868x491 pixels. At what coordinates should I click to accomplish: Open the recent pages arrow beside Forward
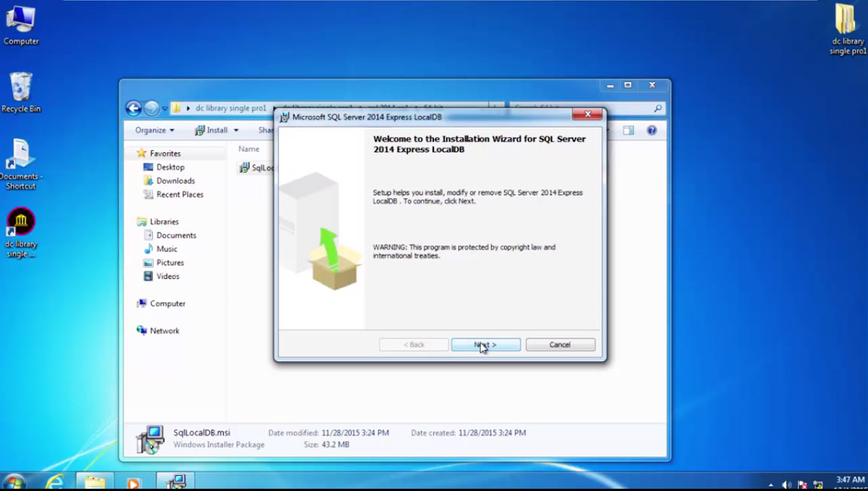[x=164, y=109]
